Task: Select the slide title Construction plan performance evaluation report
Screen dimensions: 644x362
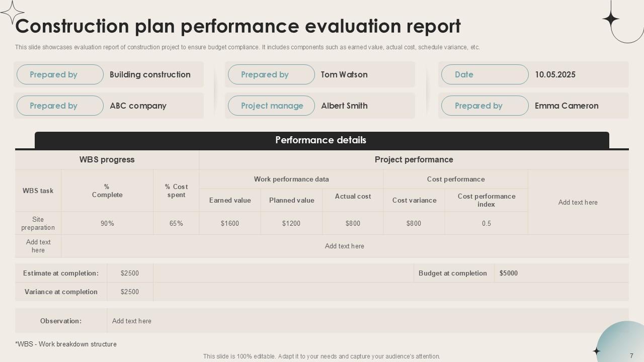Action: pyautogui.click(x=238, y=26)
